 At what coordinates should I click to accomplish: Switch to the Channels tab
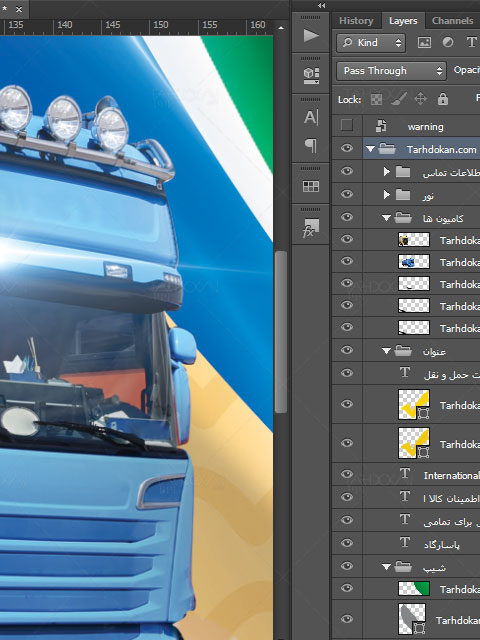453,20
